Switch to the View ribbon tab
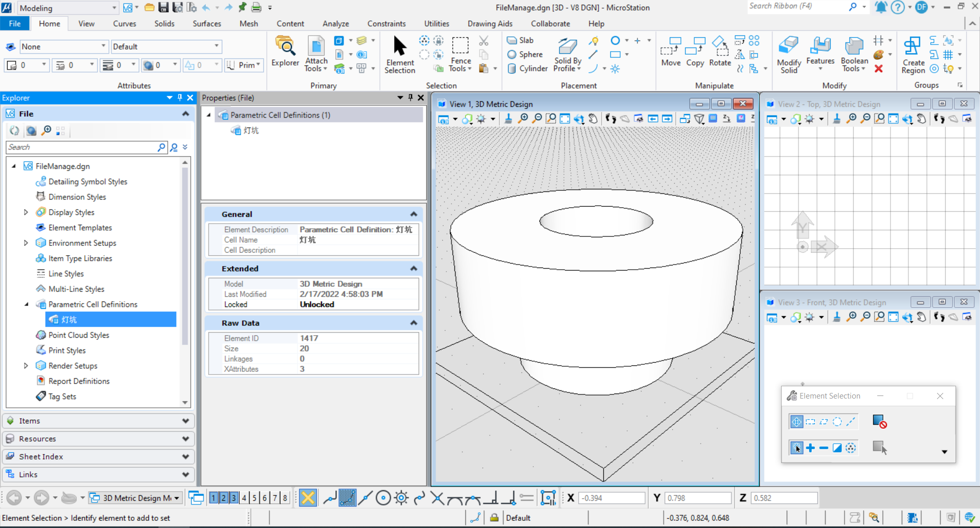980x528 pixels. [x=86, y=24]
